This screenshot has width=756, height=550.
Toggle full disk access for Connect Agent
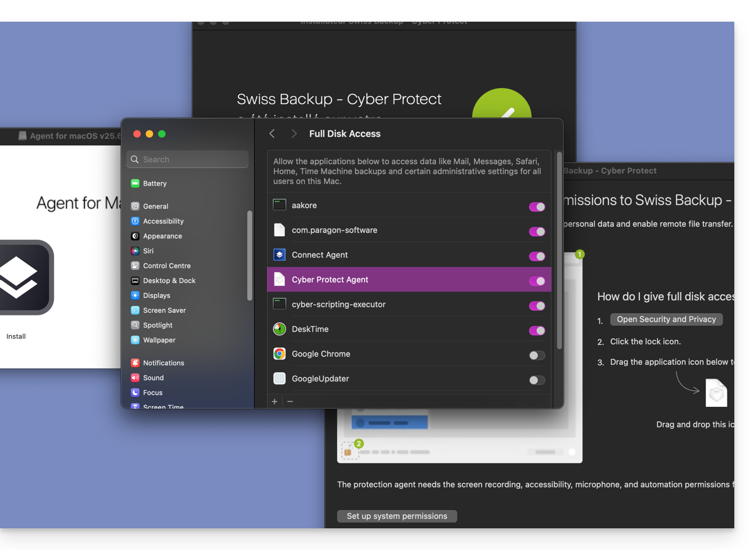[x=537, y=256]
